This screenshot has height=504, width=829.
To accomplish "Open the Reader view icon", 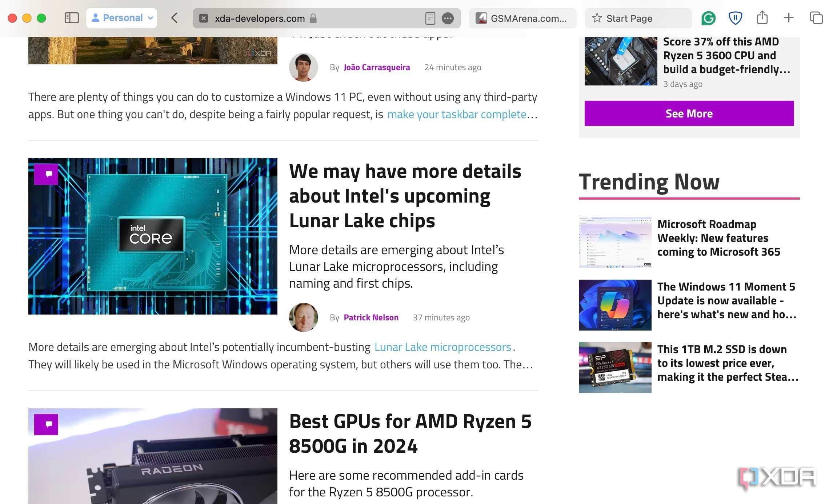I will (x=430, y=18).
